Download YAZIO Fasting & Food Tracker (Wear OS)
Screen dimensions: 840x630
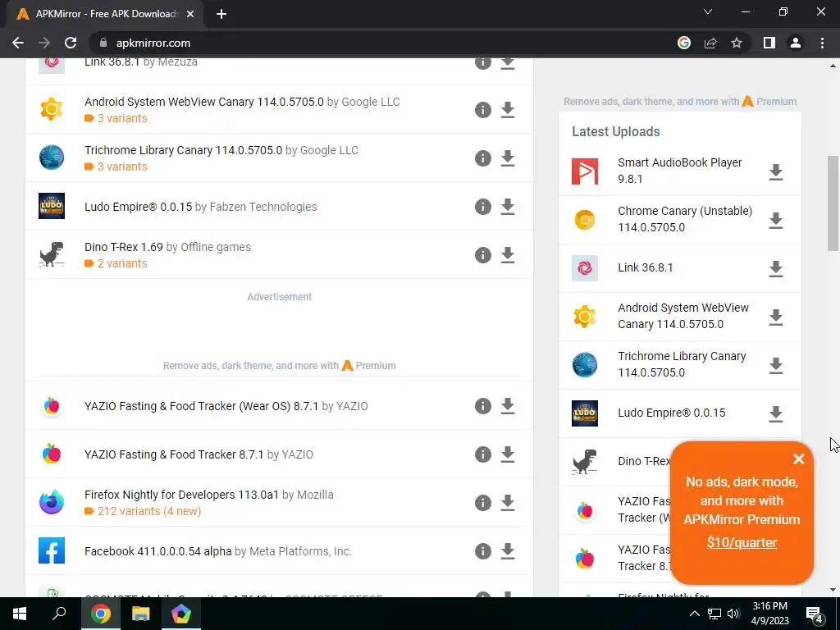tap(507, 406)
